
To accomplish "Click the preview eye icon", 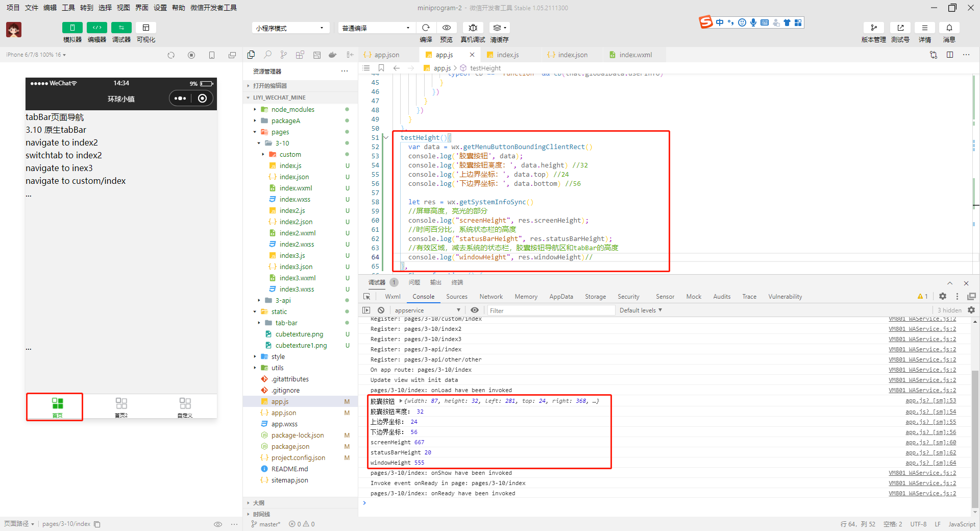I will 447,28.
